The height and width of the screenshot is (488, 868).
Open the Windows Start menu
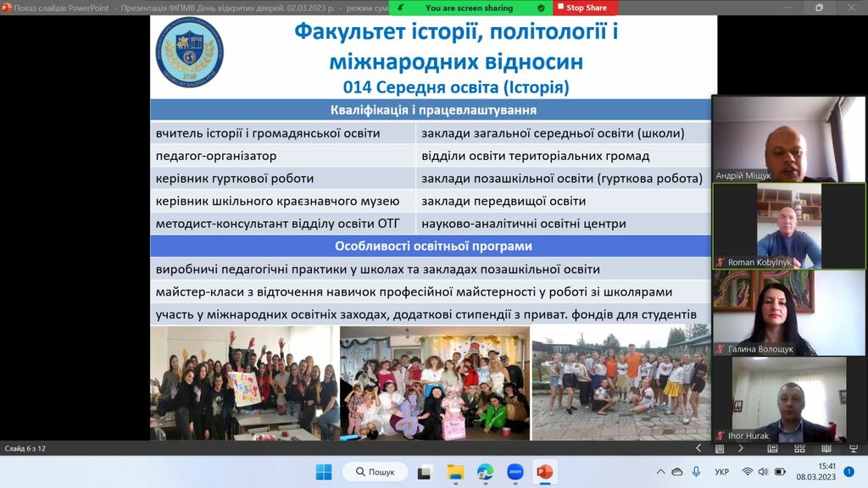[324, 472]
